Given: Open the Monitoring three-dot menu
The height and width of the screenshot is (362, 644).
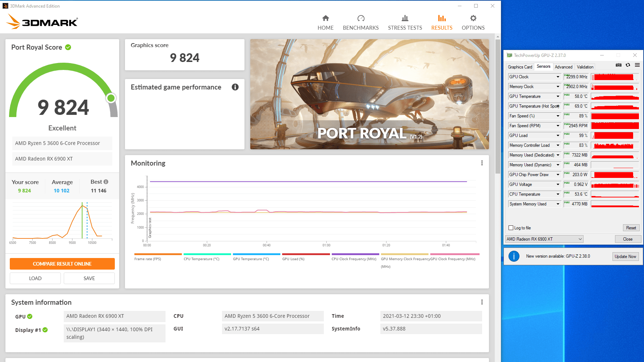Looking at the screenshot, I should [x=482, y=163].
